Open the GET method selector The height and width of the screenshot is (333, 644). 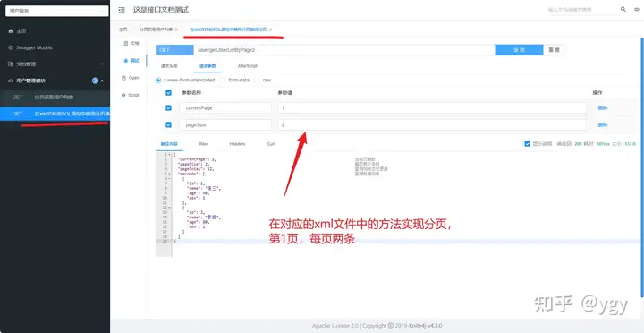174,50
